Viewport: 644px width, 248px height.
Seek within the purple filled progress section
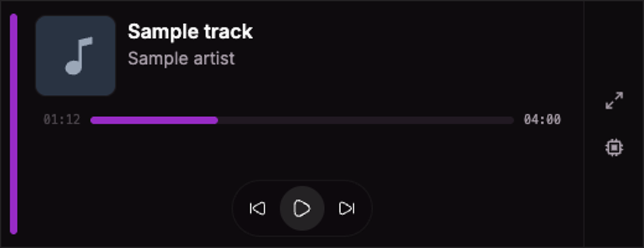154,120
